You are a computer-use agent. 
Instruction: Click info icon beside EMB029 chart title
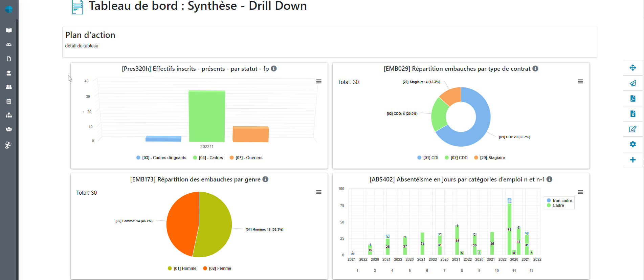pyautogui.click(x=535, y=69)
